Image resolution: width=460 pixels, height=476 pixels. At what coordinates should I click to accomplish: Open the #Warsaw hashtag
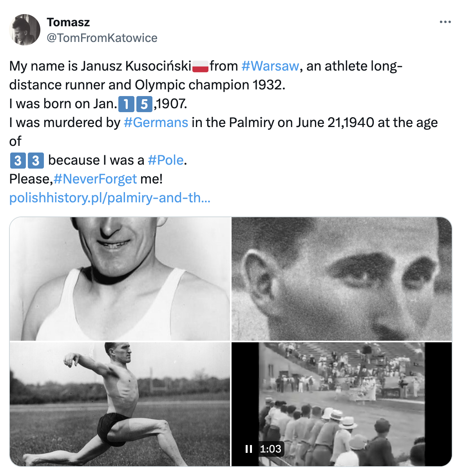point(270,66)
